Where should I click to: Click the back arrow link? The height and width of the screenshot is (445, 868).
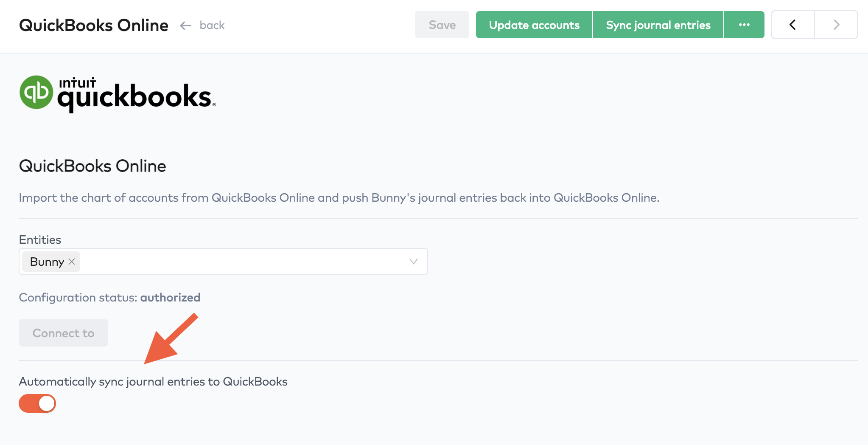coord(202,25)
